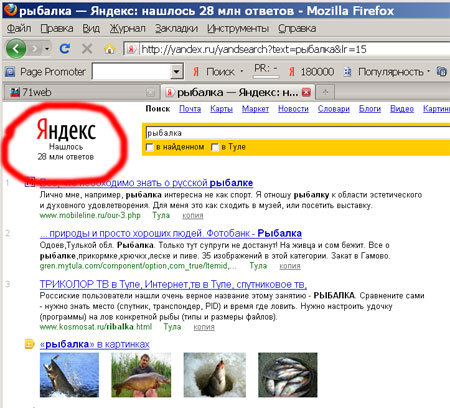The image size is (450, 408).
Task: Click the Page Promoter toolbar icon
Action: pos(10,72)
